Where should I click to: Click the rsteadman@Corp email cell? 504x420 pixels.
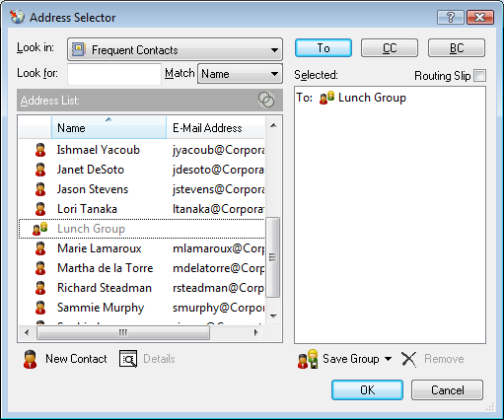(219, 288)
